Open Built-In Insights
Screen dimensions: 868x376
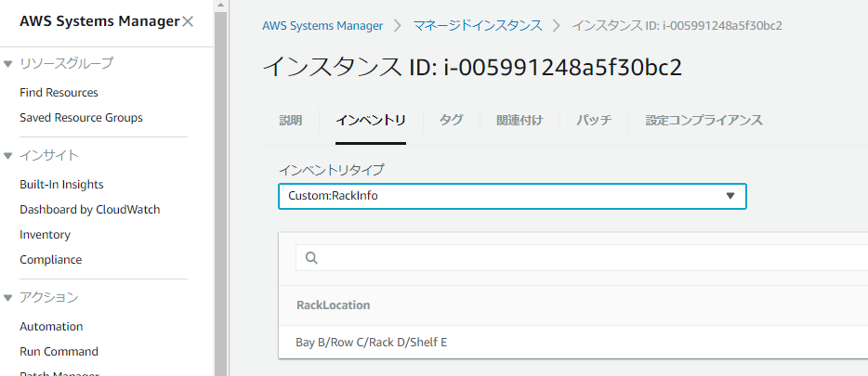pos(61,184)
